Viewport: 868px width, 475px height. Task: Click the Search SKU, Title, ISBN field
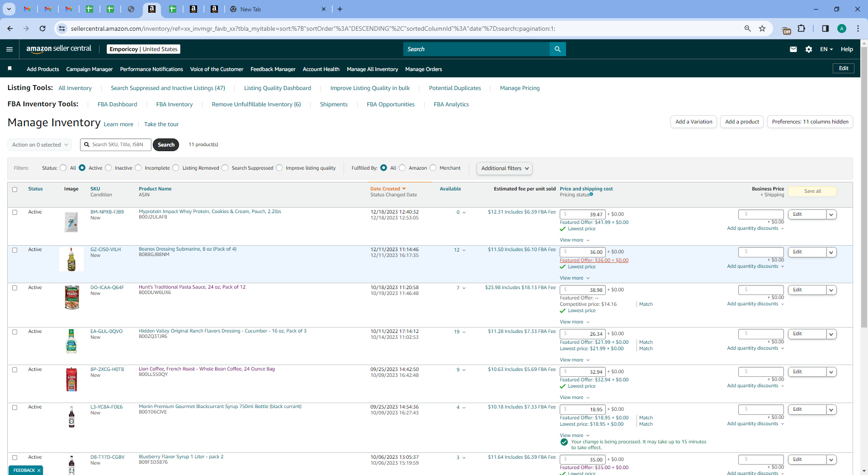point(116,145)
